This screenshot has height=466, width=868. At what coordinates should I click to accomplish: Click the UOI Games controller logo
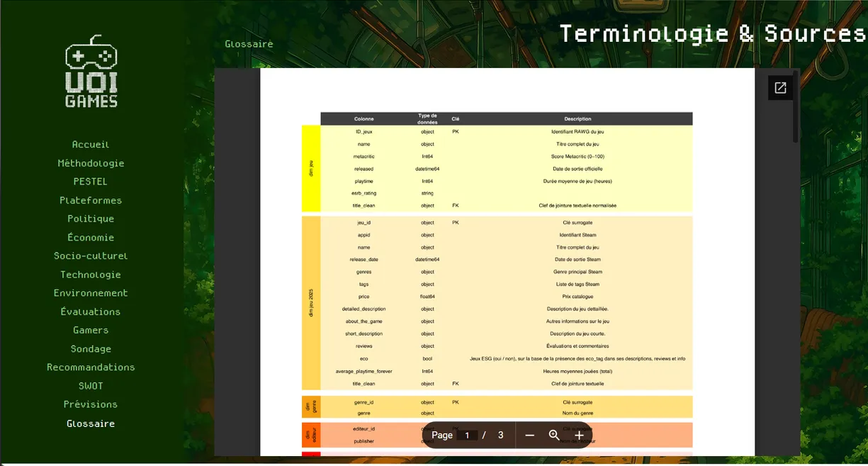coord(91,72)
